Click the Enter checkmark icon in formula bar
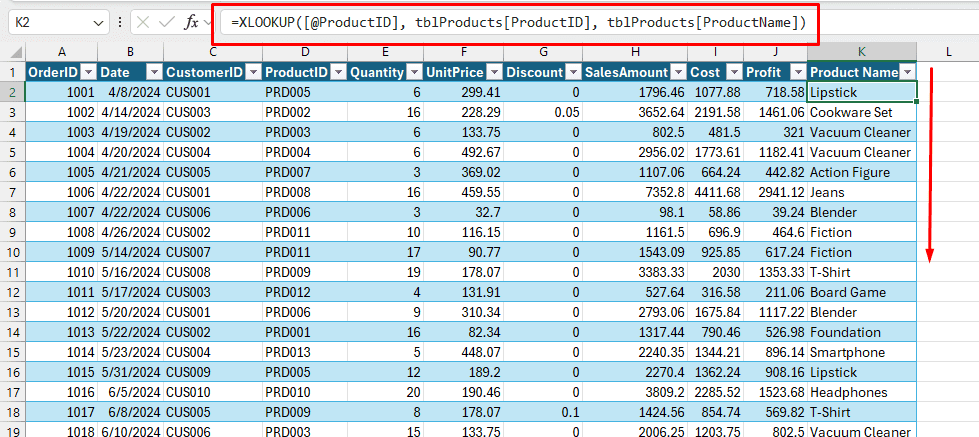The image size is (979, 437). click(x=167, y=22)
